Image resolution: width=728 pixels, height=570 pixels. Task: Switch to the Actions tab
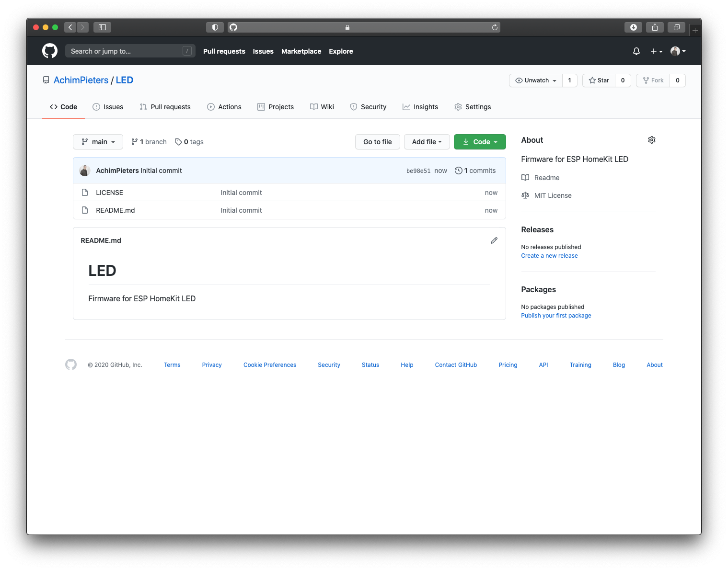(x=224, y=107)
